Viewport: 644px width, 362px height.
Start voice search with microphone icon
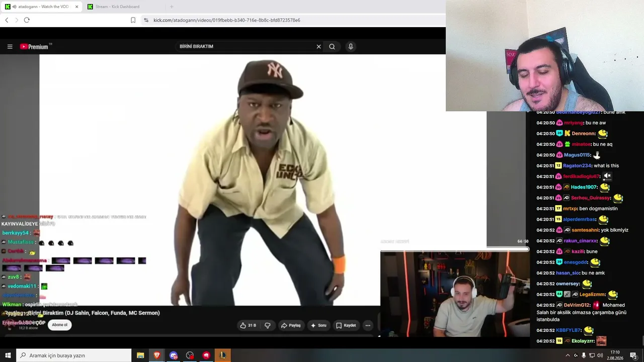351,47
